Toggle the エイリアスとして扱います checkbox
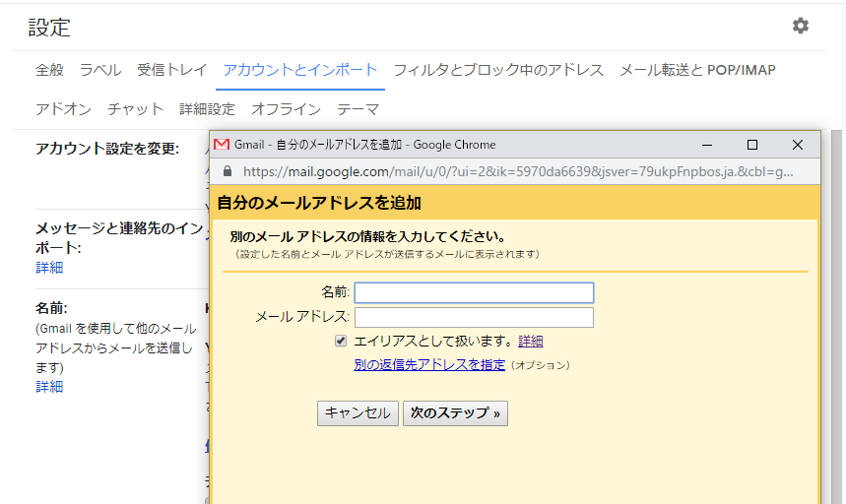This screenshot has width=846, height=504. [x=341, y=342]
